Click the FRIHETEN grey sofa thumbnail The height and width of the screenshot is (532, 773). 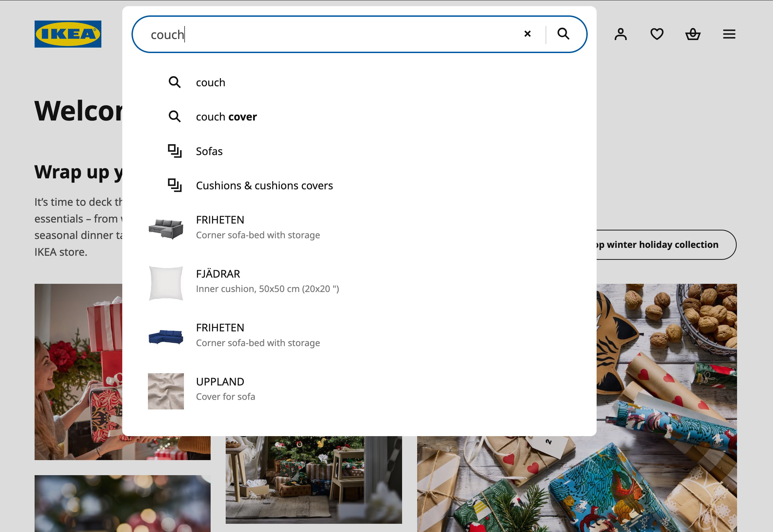pyautogui.click(x=166, y=227)
